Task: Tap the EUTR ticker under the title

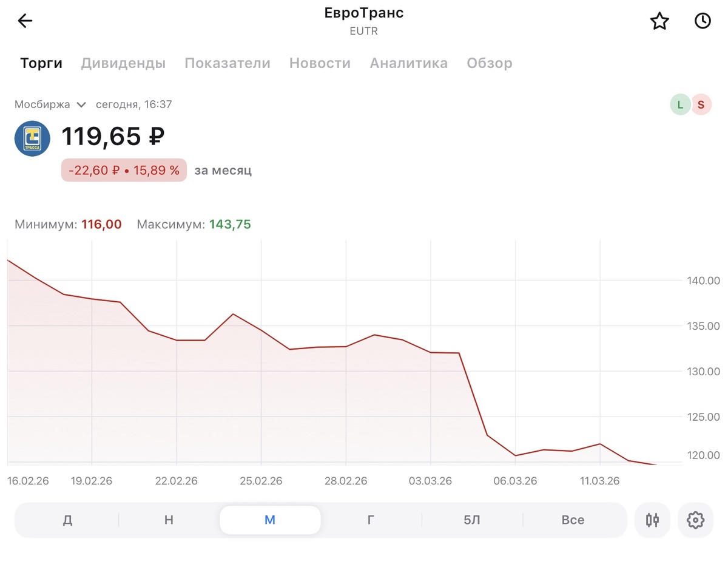Action: (x=364, y=32)
